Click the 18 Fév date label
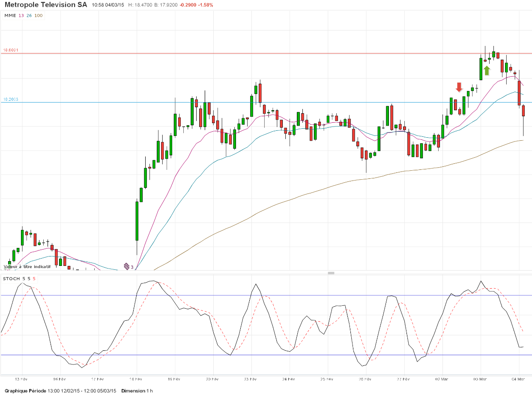 (136, 379)
